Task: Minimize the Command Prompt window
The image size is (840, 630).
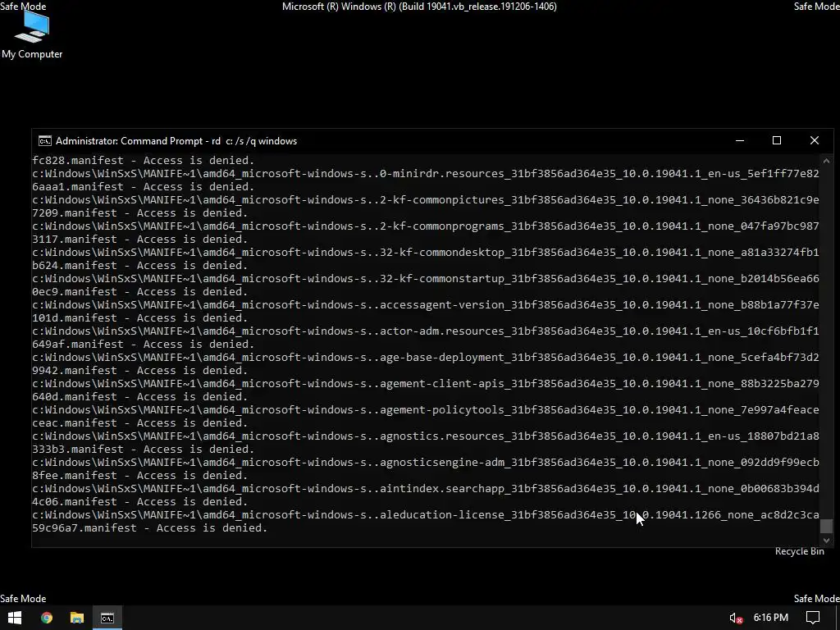Action: tap(740, 140)
